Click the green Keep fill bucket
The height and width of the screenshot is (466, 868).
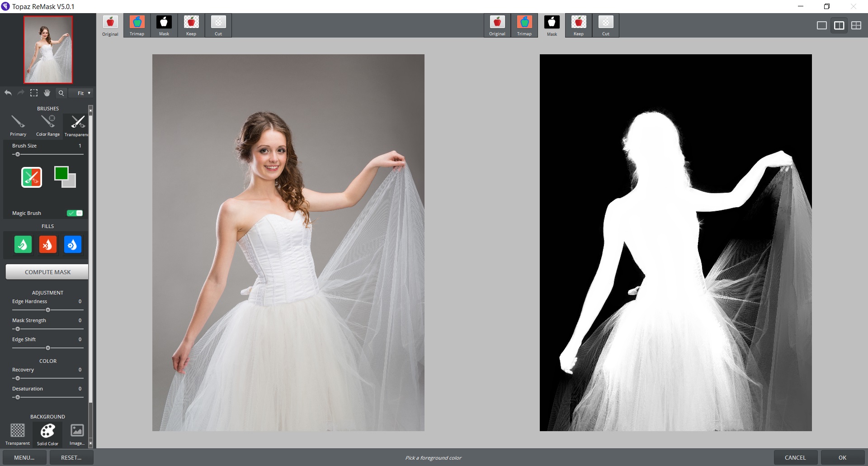coord(23,245)
